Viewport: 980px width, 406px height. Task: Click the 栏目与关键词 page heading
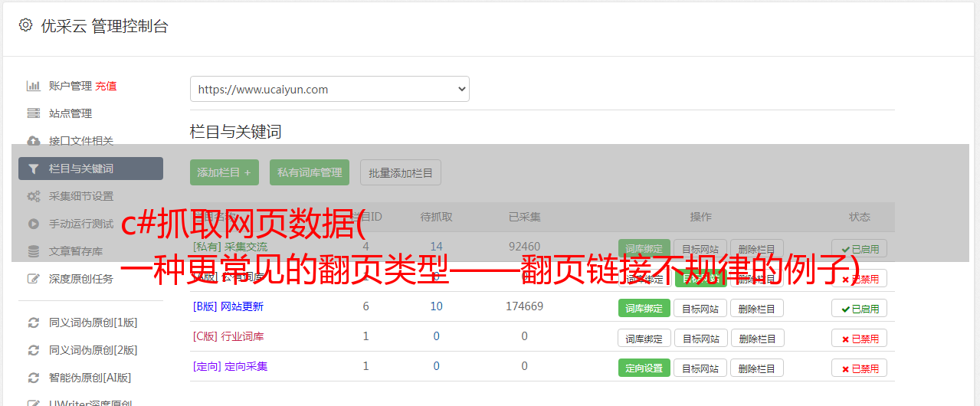coord(236,132)
